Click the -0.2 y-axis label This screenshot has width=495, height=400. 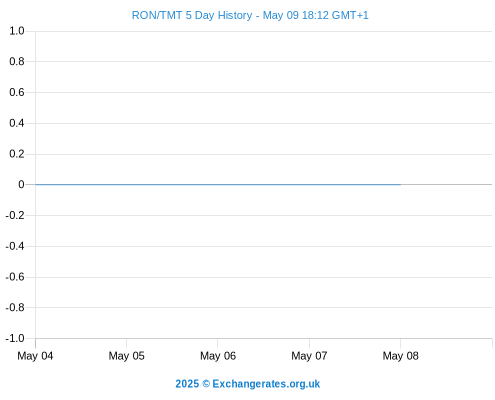[x=15, y=215]
